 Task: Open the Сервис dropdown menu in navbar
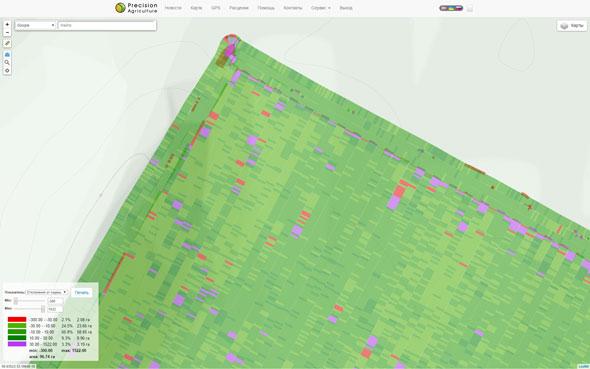click(321, 8)
